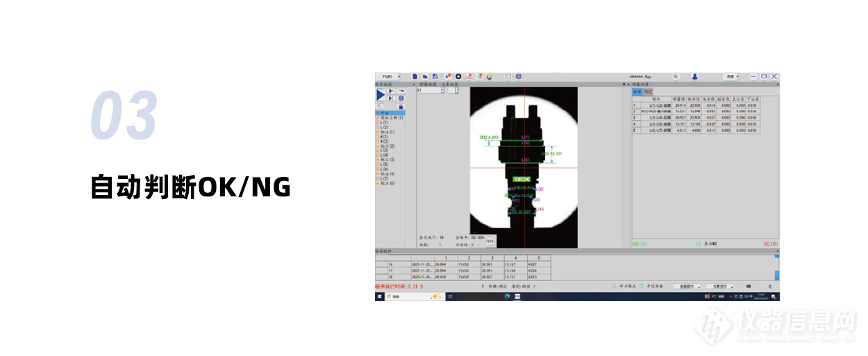The image size is (868, 356).
Task: Click data statistics row 18
Action: click(x=462, y=277)
